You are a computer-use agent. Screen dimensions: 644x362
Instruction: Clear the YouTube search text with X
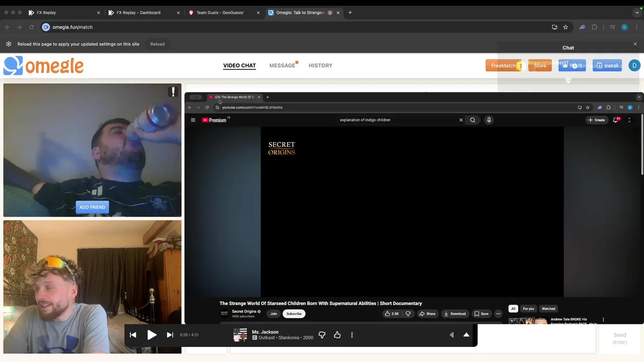point(461,120)
